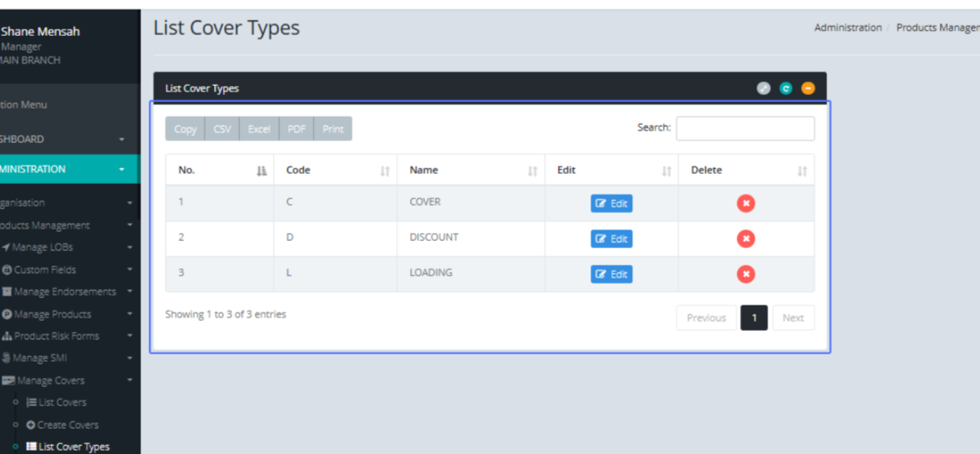Viewport: 980px width, 454px height.
Task: Export table to Excel
Action: (259, 129)
